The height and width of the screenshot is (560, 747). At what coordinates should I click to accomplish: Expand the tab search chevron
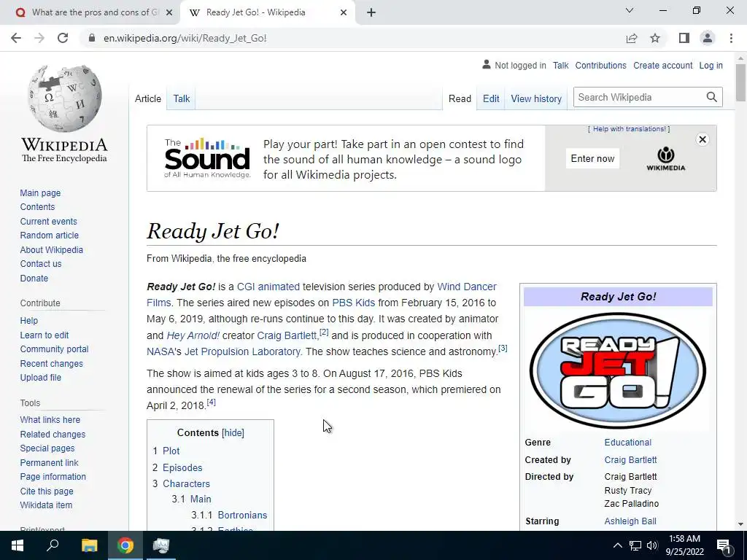tap(630, 10)
